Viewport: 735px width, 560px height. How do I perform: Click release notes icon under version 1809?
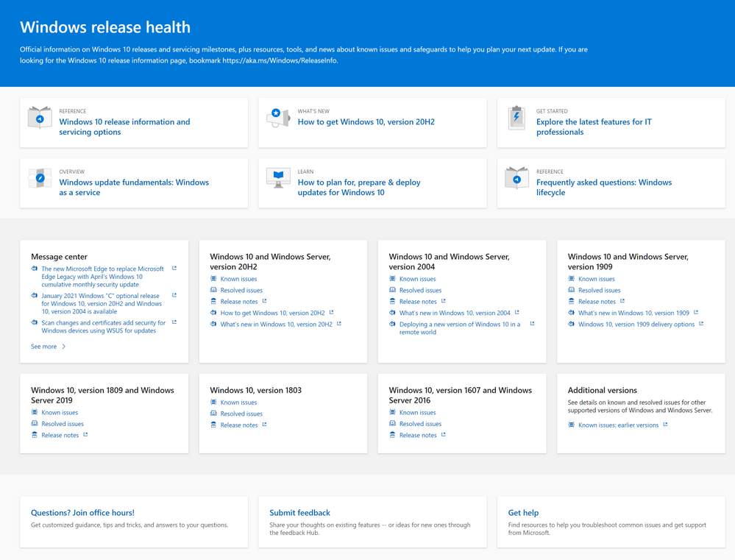pos(35,435)
